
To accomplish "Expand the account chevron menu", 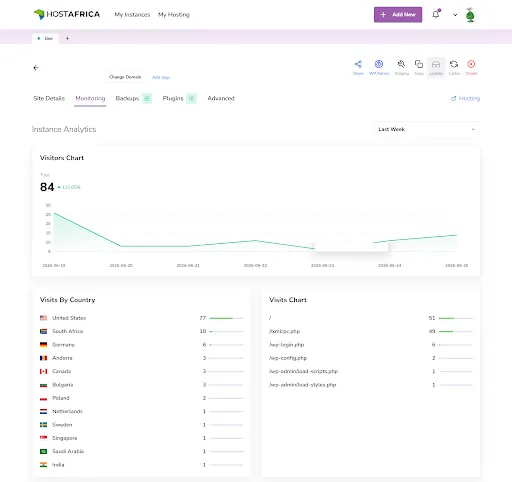I will coord(455,15).
